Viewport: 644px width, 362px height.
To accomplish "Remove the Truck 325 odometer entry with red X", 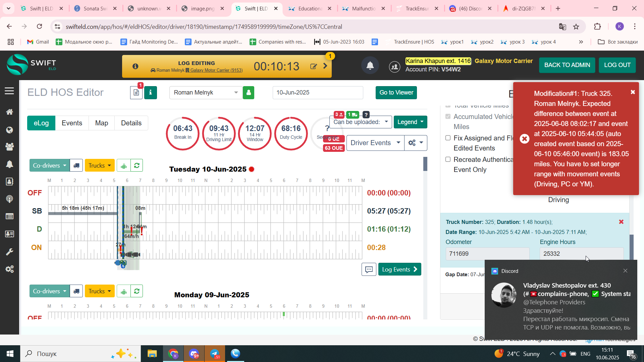I will click(x=621, y=222).
